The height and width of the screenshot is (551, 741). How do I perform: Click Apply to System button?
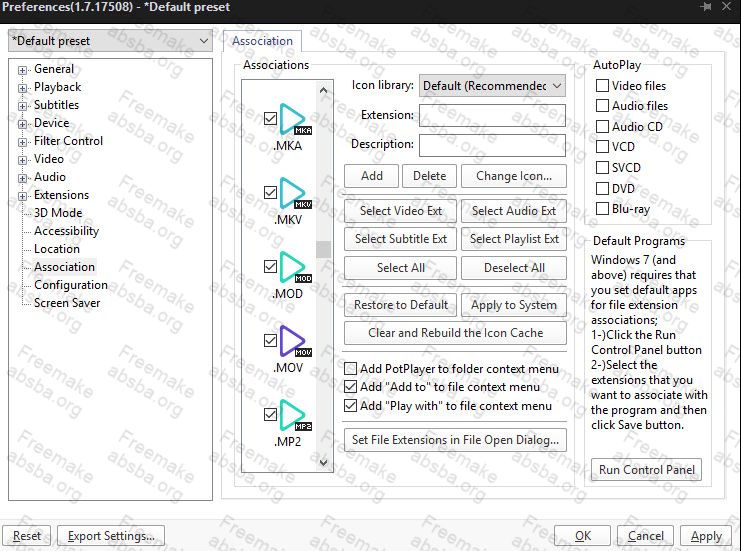[514, 305]
